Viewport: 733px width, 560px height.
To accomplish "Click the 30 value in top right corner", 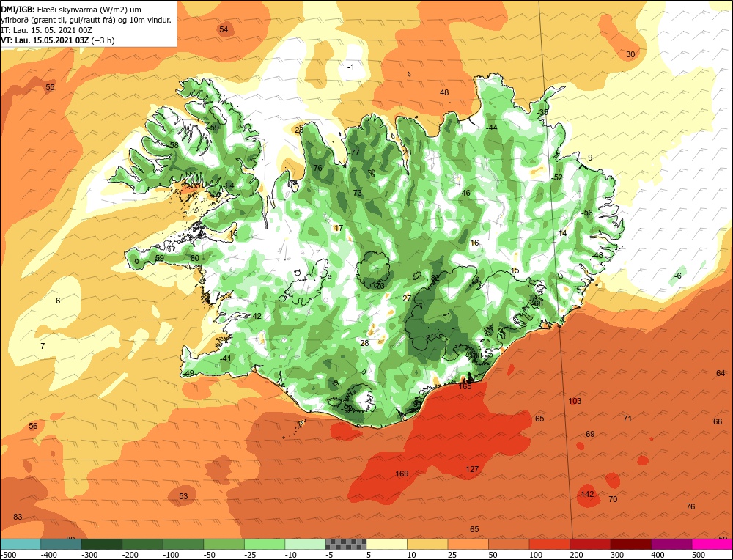I will pyautogui.click(x=630, y=54).
